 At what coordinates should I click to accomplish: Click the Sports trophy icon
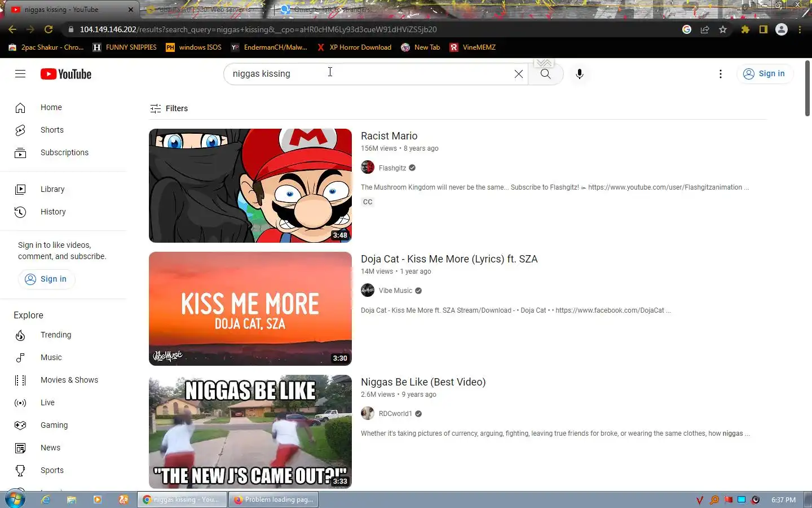(x=20, y=470)
